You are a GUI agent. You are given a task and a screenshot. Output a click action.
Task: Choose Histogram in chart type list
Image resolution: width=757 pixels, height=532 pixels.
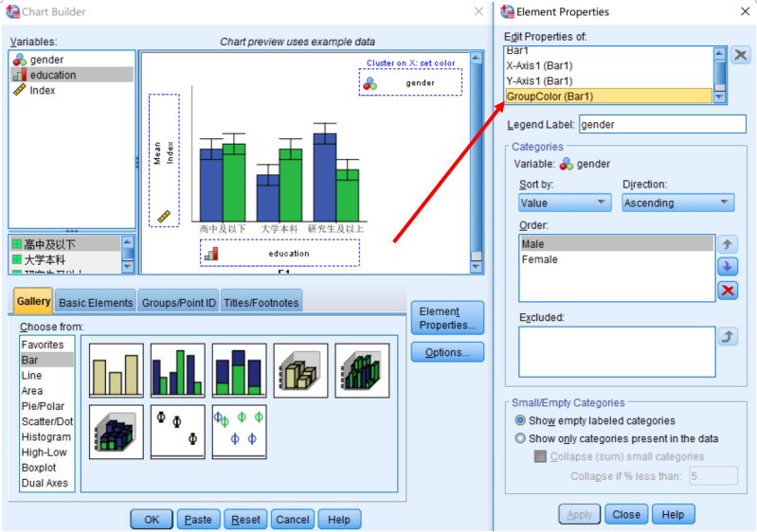tap(45, 437)
